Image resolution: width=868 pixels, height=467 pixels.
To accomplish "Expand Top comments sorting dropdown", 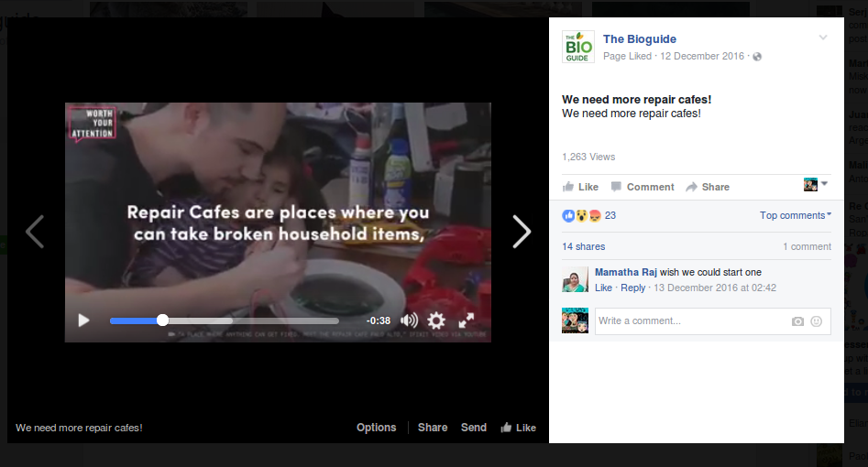I will point(796,215).
